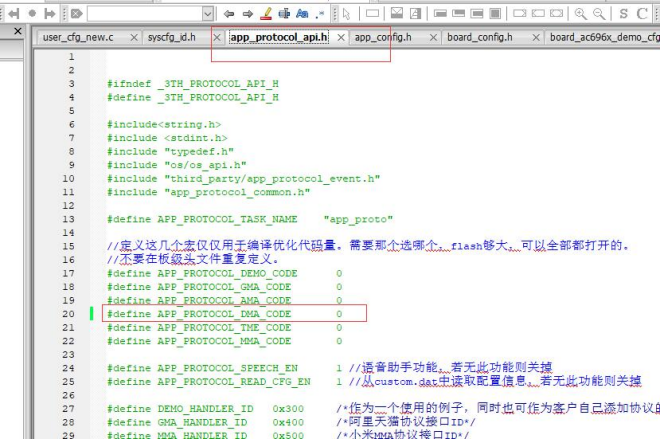Close the left side panel
660x439 pixels.
tap(17, 31)
